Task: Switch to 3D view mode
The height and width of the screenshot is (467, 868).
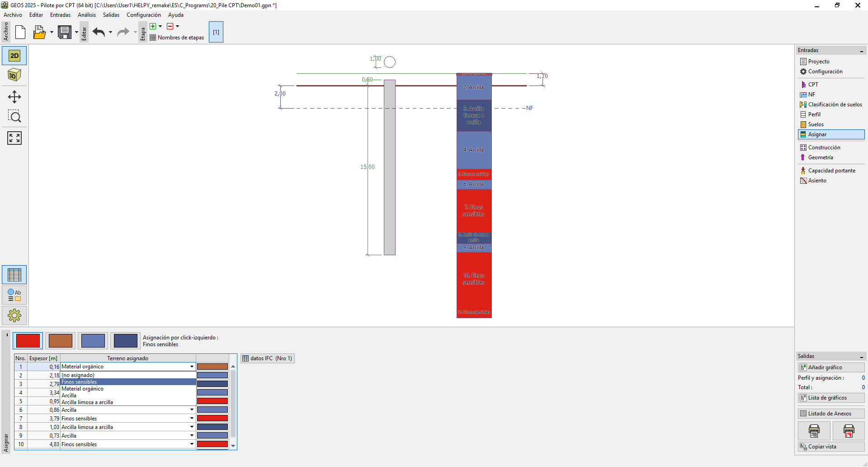Action: click(x=14, y=75)
